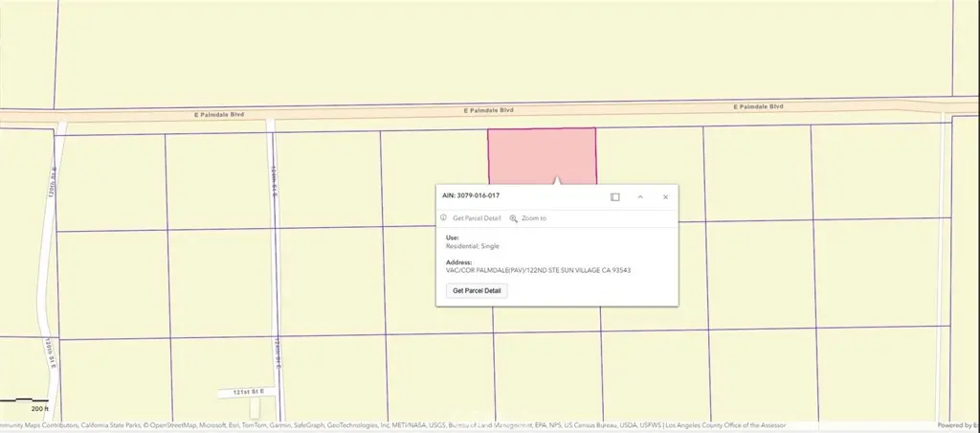Click the 121st St E street label
980x433 pixels.
[x=249, y=392]
